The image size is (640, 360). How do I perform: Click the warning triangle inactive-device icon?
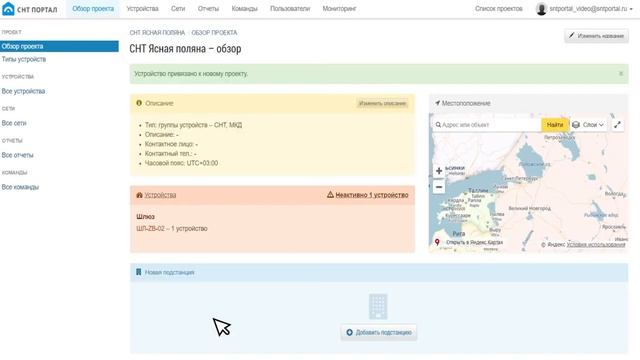click(330, 195)
